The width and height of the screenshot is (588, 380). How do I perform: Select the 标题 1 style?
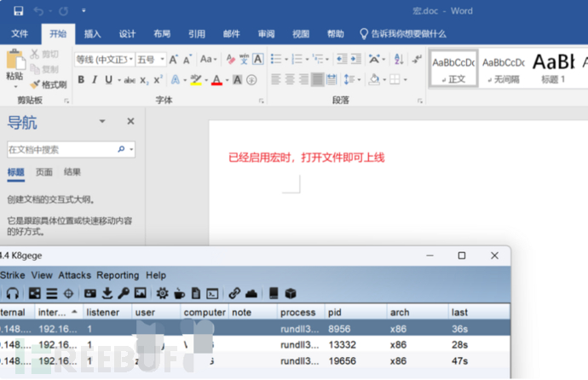coord(553,68)
